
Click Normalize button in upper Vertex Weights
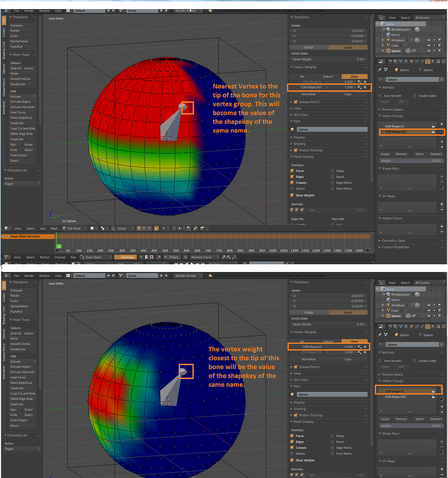pyautogui.click(x=309, y=94)
